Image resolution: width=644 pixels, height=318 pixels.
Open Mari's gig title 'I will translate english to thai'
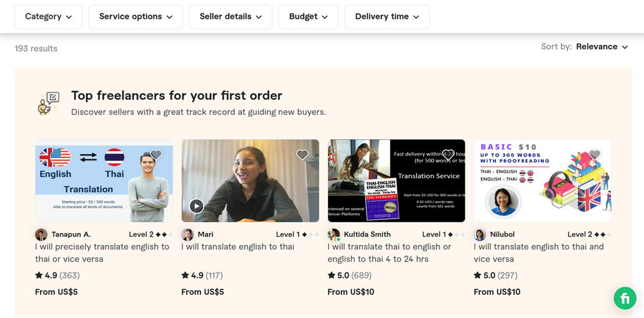[x=238, y=247]
